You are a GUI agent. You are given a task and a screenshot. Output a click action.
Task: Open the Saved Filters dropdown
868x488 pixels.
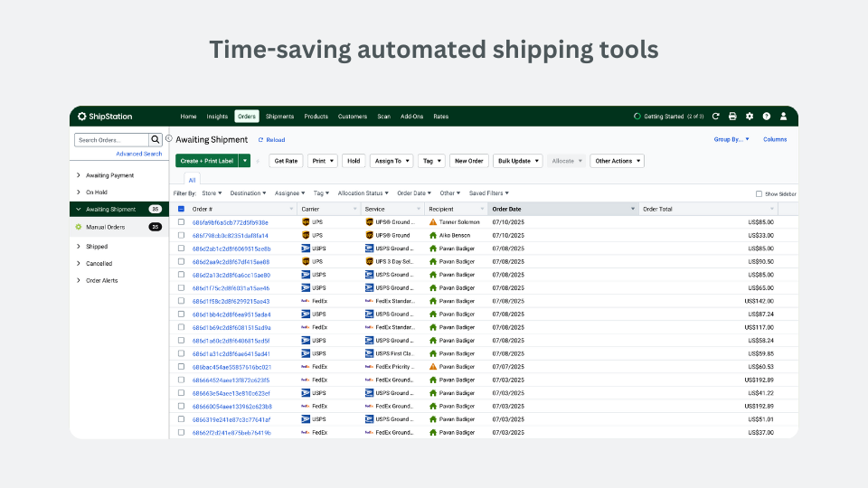489,193
